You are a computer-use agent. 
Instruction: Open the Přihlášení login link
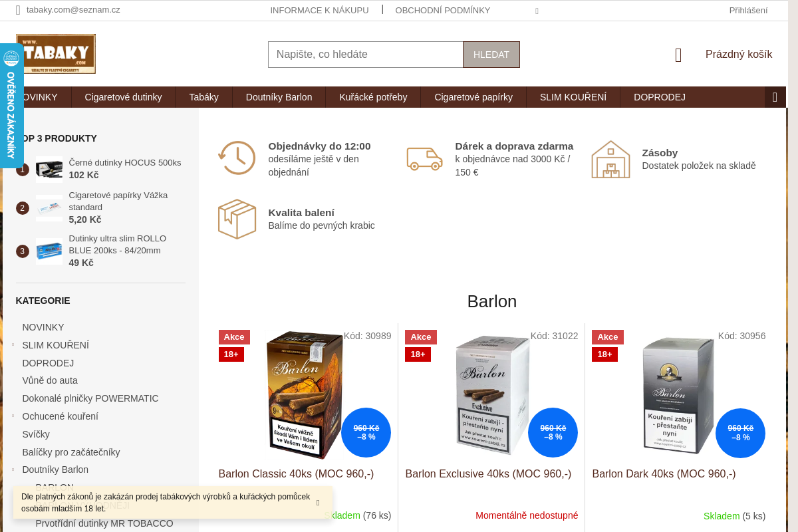coord(748,10)
